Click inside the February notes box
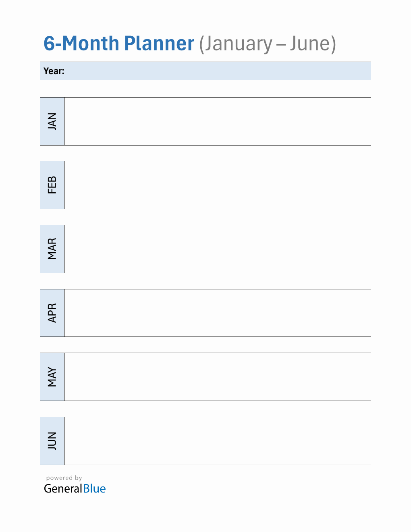Image resolution: width=411 pixels, height=532 pixels. 218,185
